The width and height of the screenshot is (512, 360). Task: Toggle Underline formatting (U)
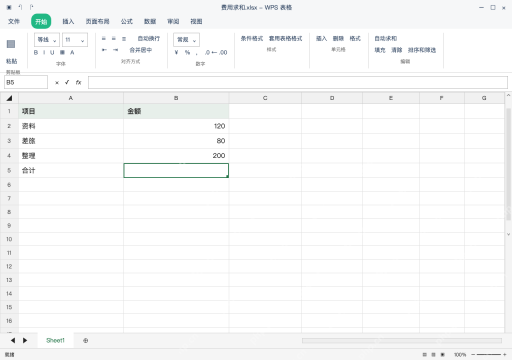pyautogui.click(x=52, y=52)
